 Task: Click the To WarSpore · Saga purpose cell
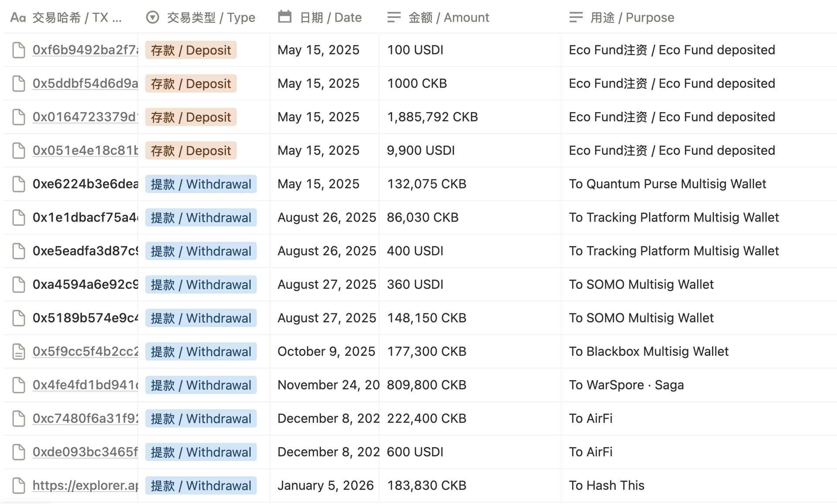(x=626, y=385)
